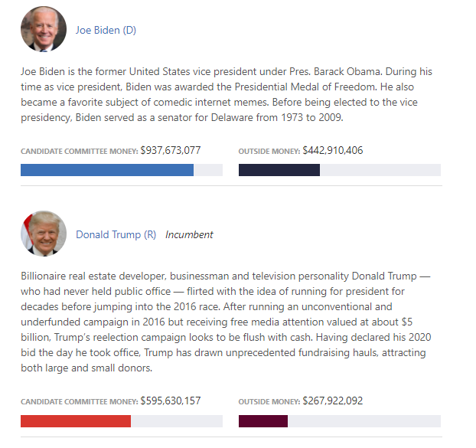Select Biden's $937,673,077 committee money amount
Screen dimensions: 476x448
click(x=171, y=150)
